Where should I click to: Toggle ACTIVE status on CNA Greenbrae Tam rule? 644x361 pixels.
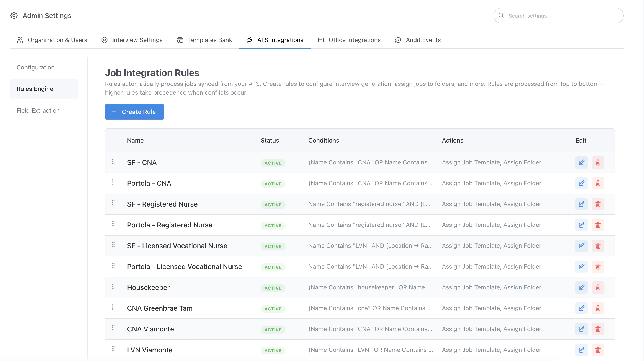[273, 309]
